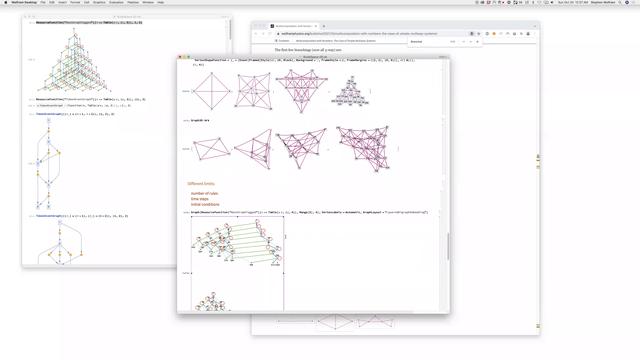The width and height of the screenshot is (640, 360).
Task: Select the 'Different limits' section heading
Action: click(x=201, y=184)
